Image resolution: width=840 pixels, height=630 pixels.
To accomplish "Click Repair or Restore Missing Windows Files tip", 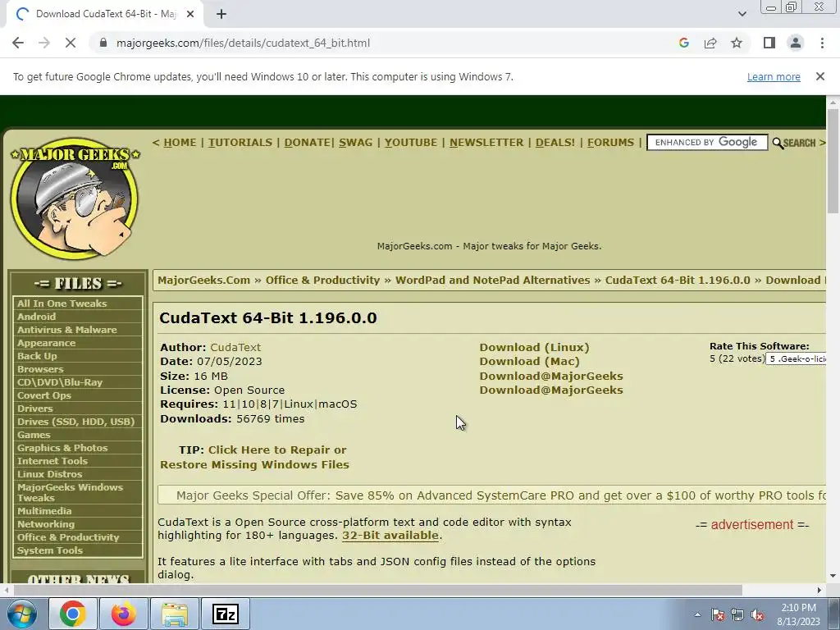I will click(x=254, y=458).
